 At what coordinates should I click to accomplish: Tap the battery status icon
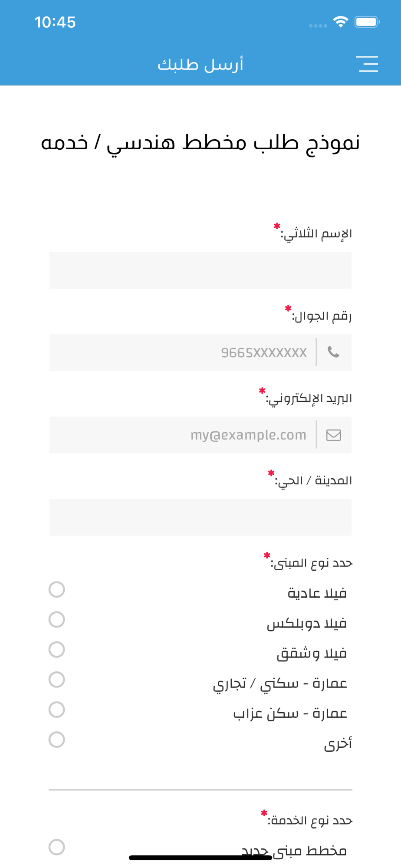367,22
